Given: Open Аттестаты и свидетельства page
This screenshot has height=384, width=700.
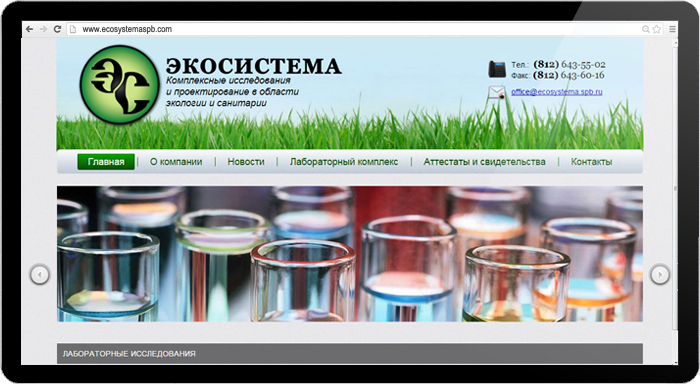Looking at the screenshot, I should [484, 162].
